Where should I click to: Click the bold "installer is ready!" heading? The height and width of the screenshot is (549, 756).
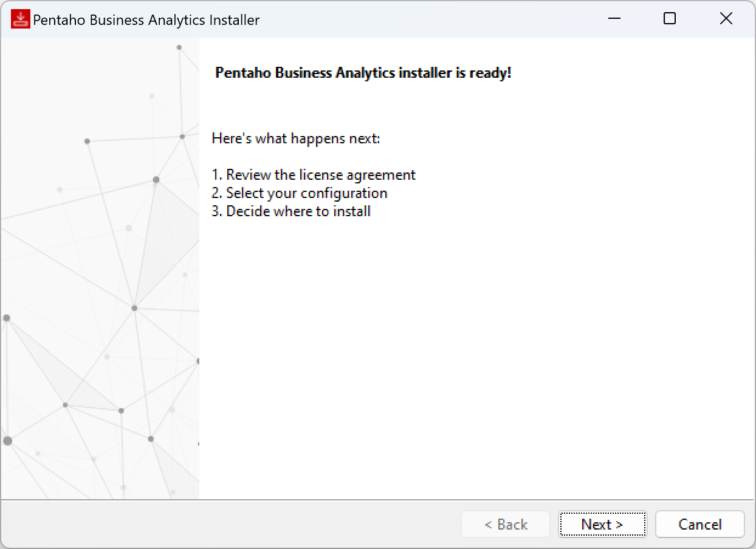[363, 73]
